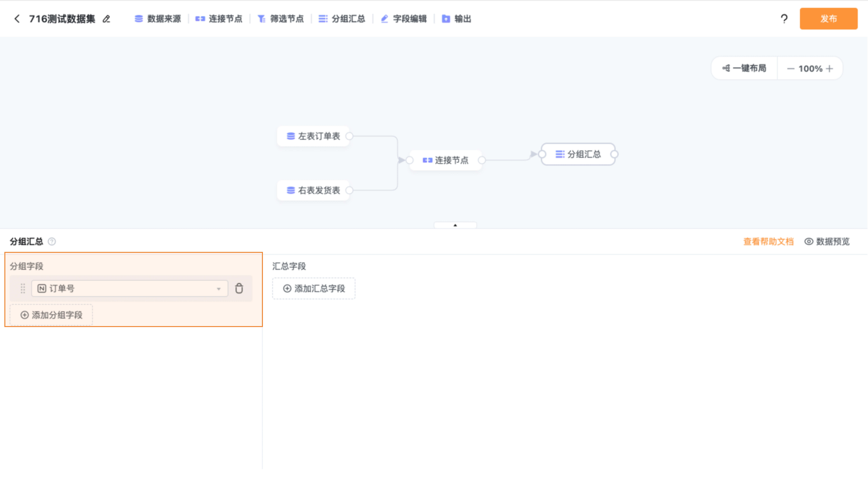Click output port of 连接节点 node
This screenshot has height=488, width=868.
click(482, 160)
